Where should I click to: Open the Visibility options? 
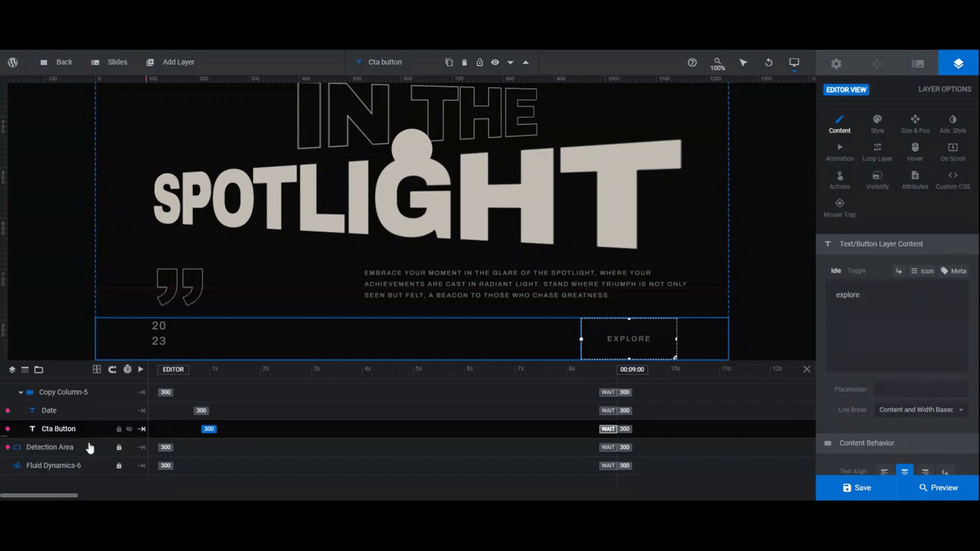(877, 181)
